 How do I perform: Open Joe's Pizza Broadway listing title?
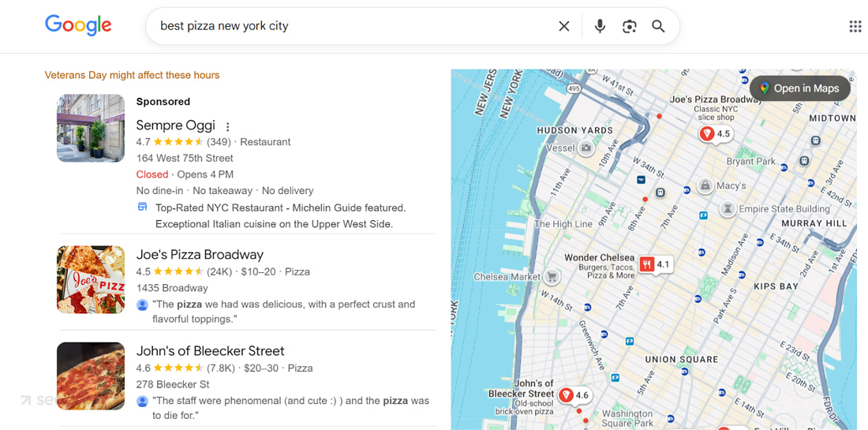(200, 255)
